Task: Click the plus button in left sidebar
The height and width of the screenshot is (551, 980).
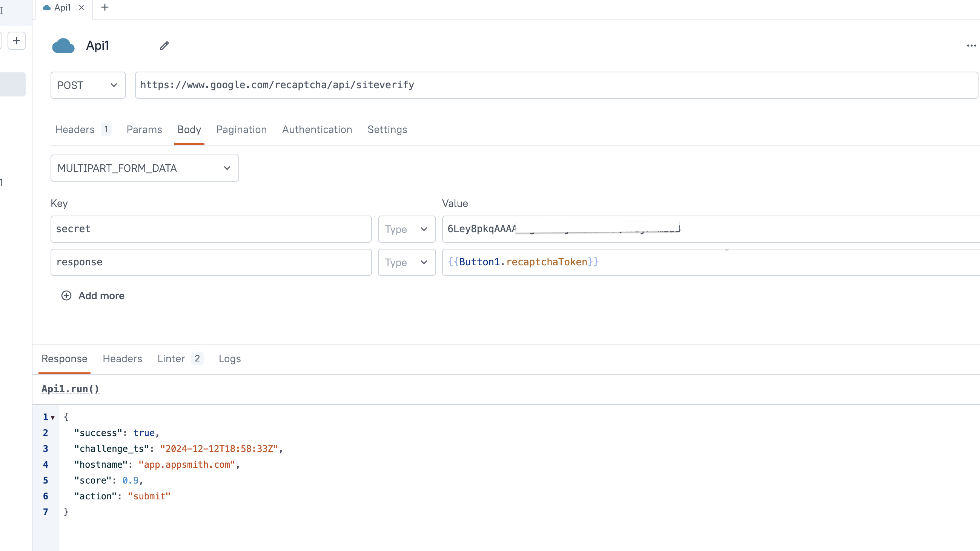Action: pos(16,41)
